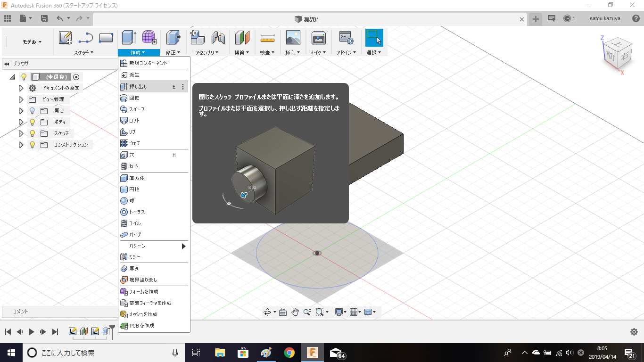Viewport: 644px width, 362px height.
Task: Open the パターン submenu
Action: pyautogui.click(x=154, y=246)
